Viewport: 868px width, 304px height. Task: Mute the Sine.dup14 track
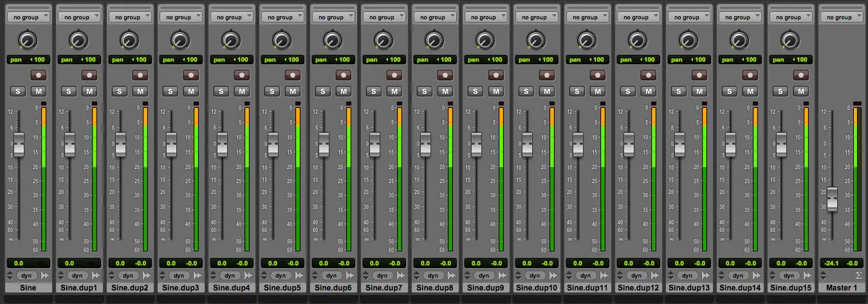tap(750, 91)
